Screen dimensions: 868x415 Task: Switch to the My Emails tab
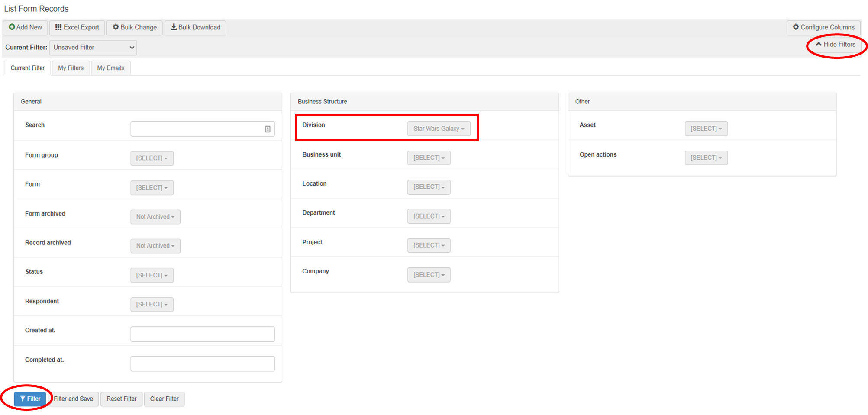tap(110, 68)
